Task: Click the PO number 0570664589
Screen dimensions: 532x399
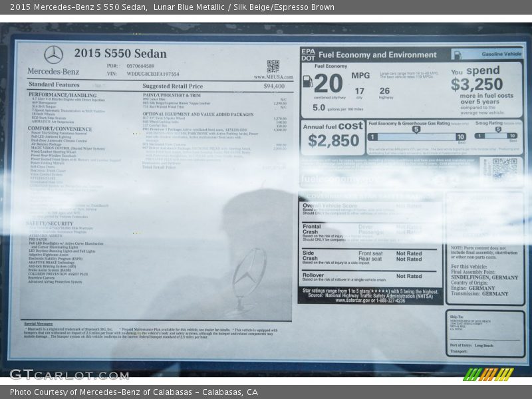Action: 140,66
